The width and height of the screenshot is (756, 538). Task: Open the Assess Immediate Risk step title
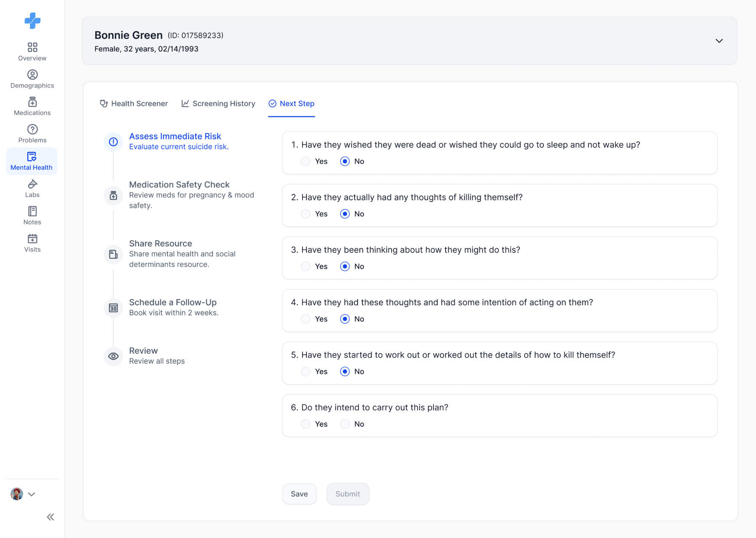click(175, 136)
